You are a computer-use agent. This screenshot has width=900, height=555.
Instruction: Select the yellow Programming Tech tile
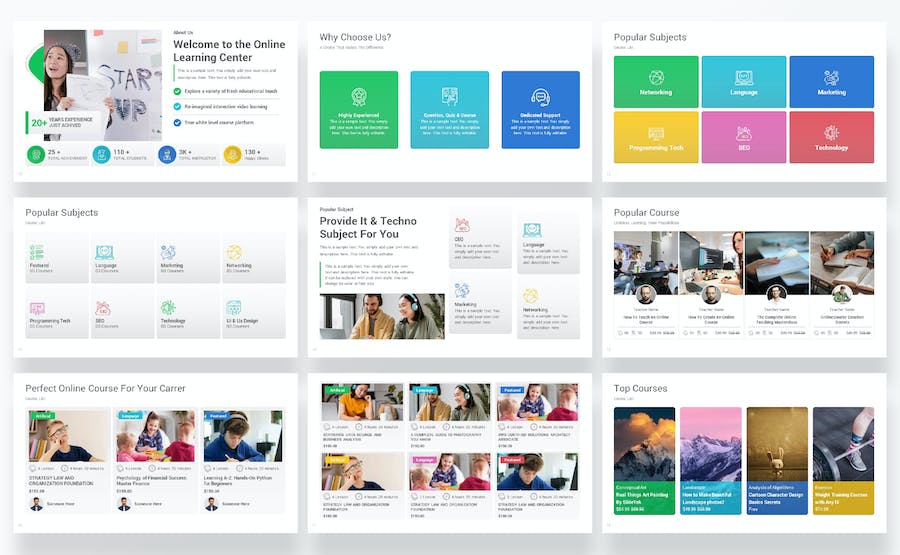[656, 137]
